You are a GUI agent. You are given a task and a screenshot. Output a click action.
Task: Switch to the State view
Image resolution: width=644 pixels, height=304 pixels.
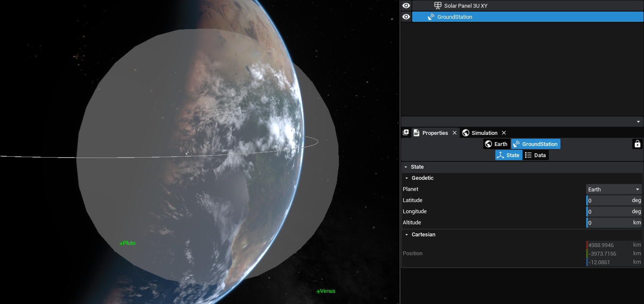tap(508, 155)
